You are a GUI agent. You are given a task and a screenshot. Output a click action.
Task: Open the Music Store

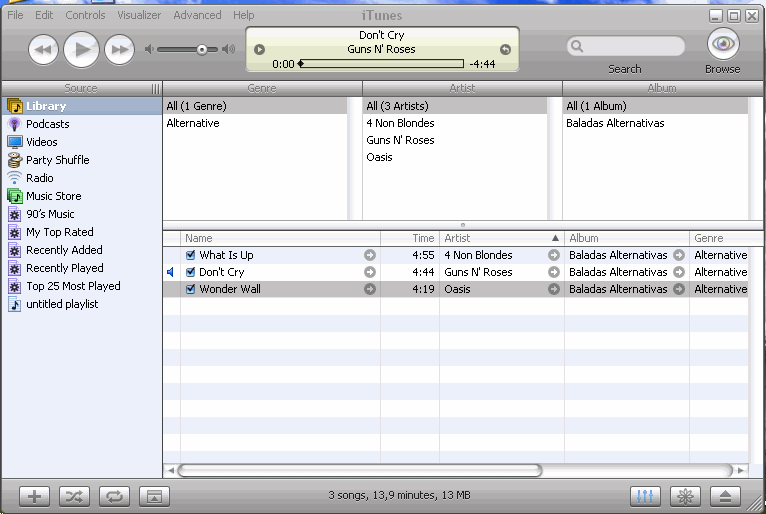tap(82, 196)
